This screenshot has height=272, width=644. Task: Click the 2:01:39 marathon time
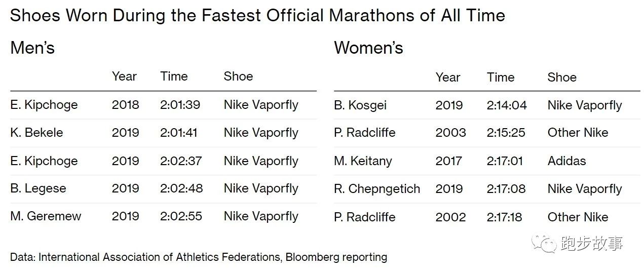[x=180, y=105]
